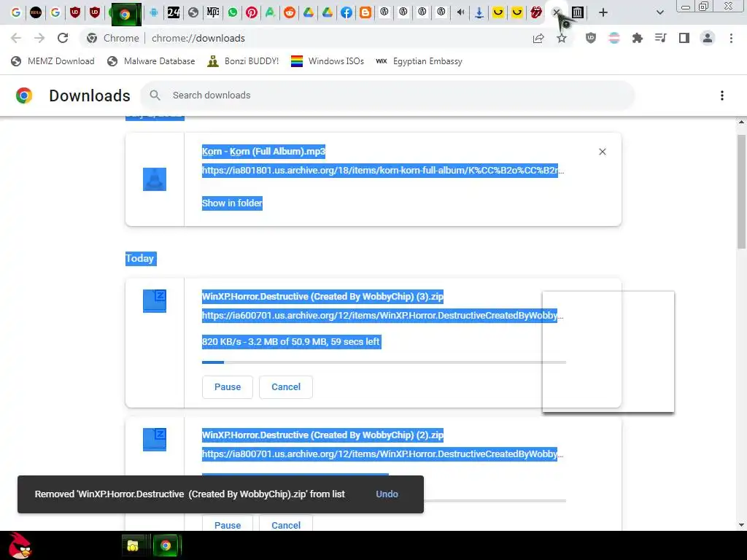Click the (3).zip download progress bar
Screen dimensions: 747x560
pos(384,362)
